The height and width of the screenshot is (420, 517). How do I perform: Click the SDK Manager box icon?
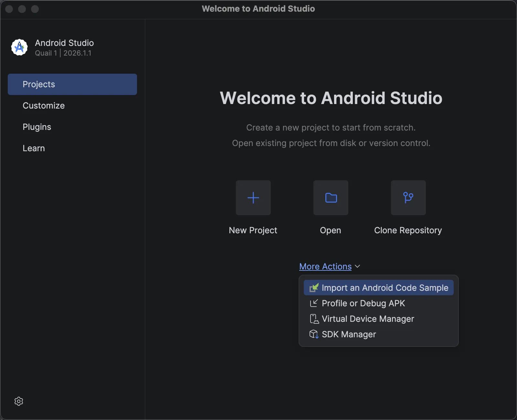[x=314, y=334]
